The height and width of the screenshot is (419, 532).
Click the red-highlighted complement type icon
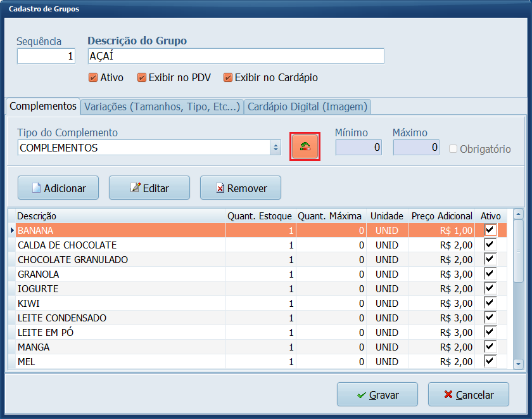(305, 146)
